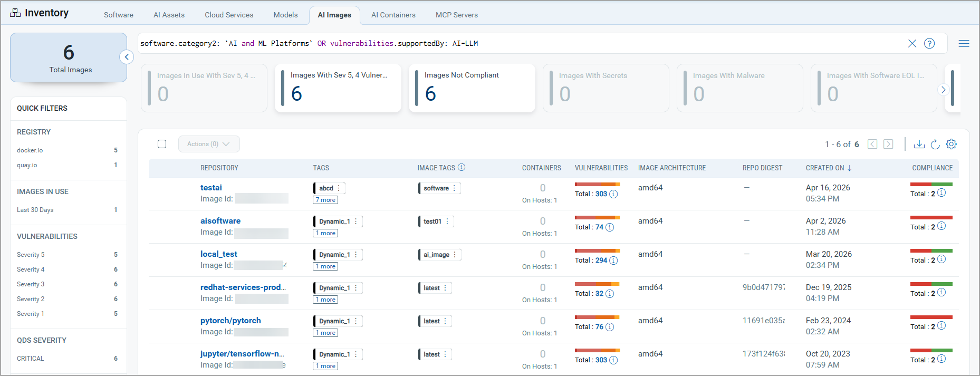
Task: Open the hamburger menu beside the search bar
Action: tap(964, 43)
